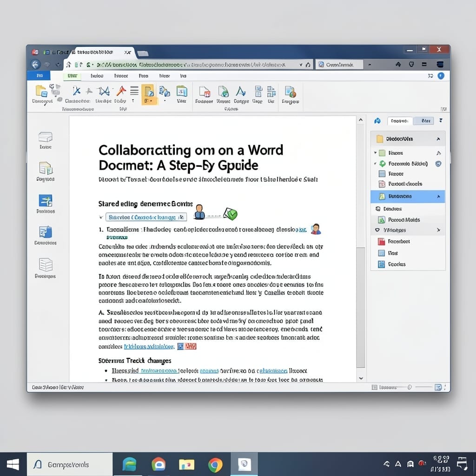Click the document with green circle icon
476x476 pixels.
pyautogui.click(x=223, y=91)
